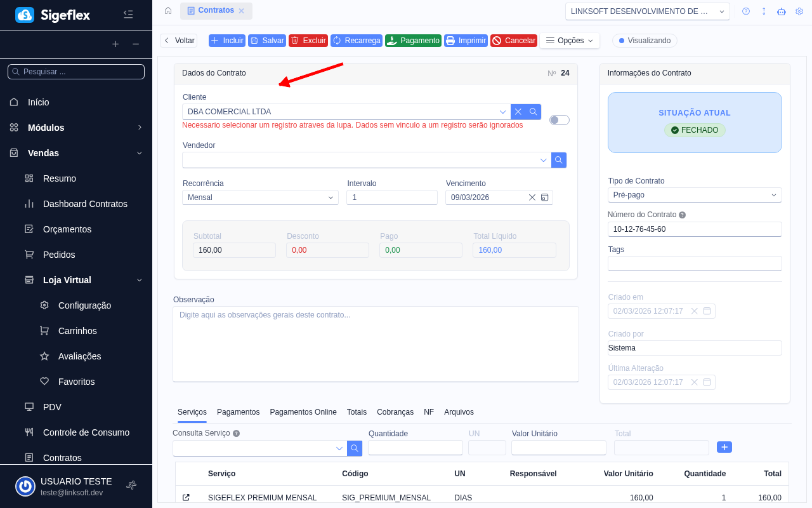Toggle the switch beside Cliente field
812x508 pixels.
[560, 120]
